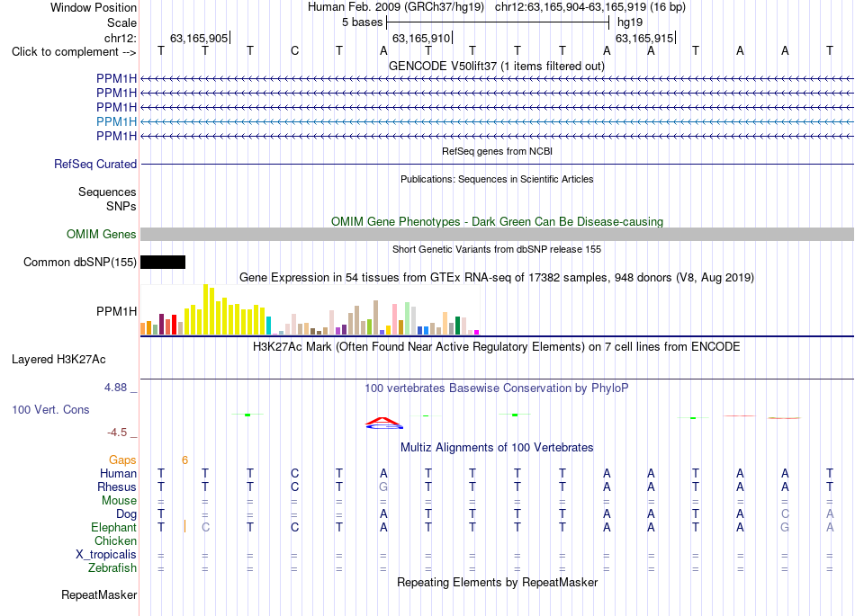Open the Layered H3K27Ac track label

tap(58, 360)
